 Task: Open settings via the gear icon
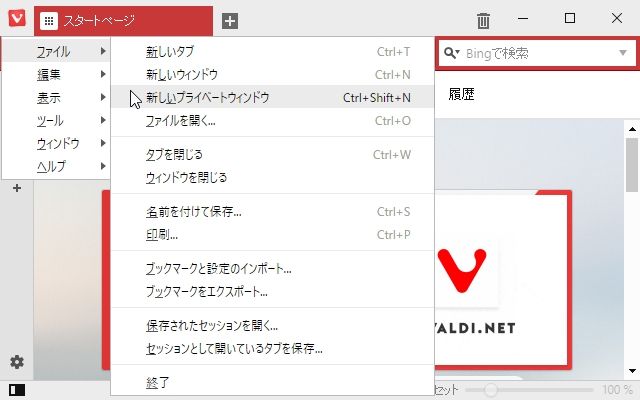[17, 362]
